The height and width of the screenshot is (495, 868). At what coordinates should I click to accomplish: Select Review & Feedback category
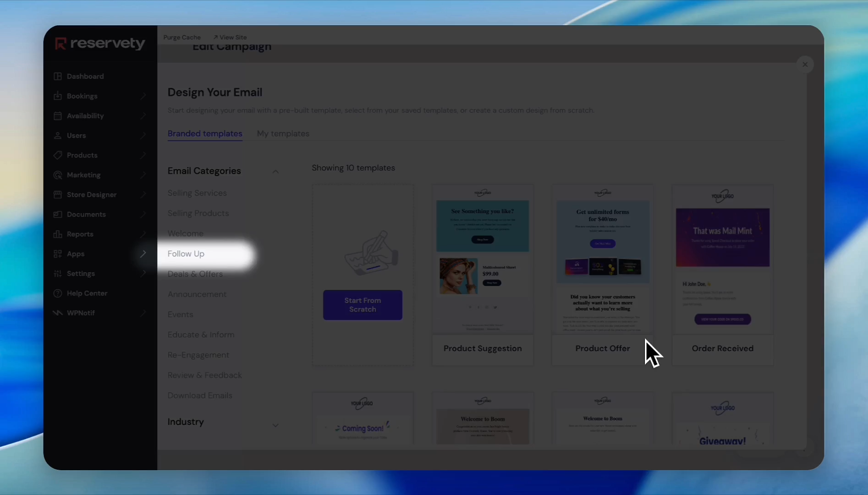click(204, 375)
